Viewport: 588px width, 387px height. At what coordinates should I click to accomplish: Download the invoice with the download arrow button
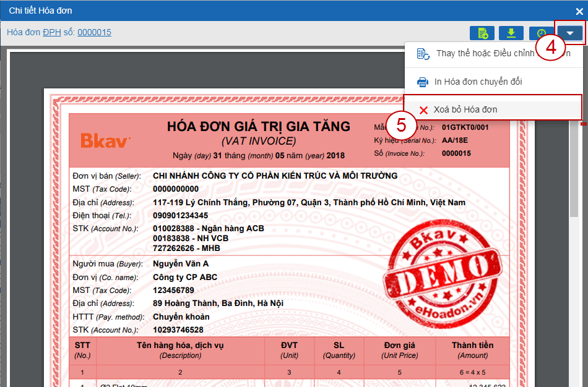511,33
